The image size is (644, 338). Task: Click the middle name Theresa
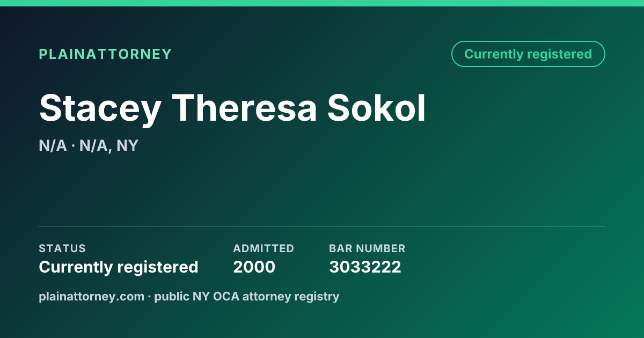(244, 108)
